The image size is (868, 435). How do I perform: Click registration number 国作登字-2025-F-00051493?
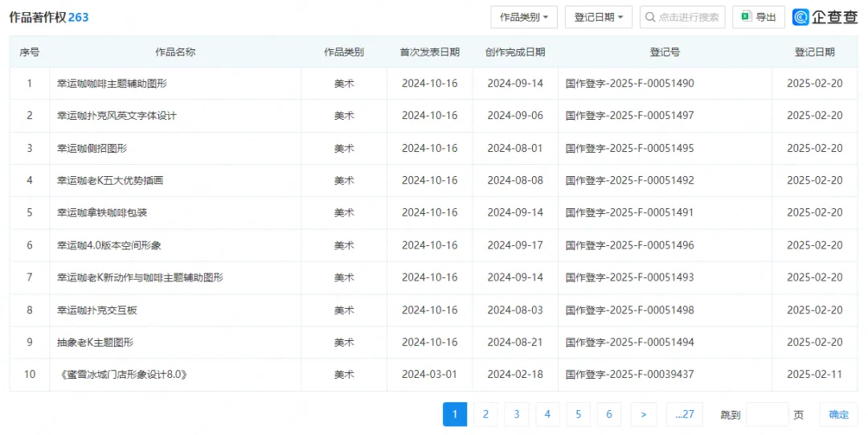point(629,277)
